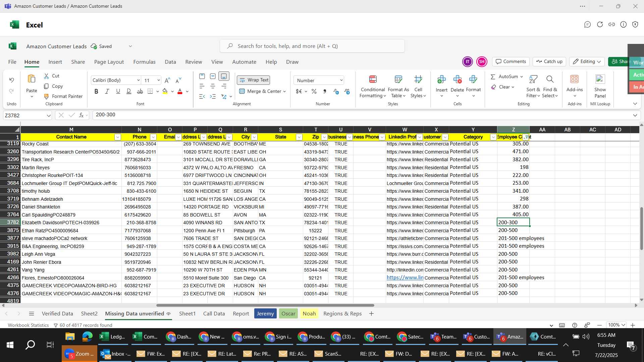Click the Undo arrow icon
The height and width of the screenshot is (362, 644).
[x=11, y=80]
